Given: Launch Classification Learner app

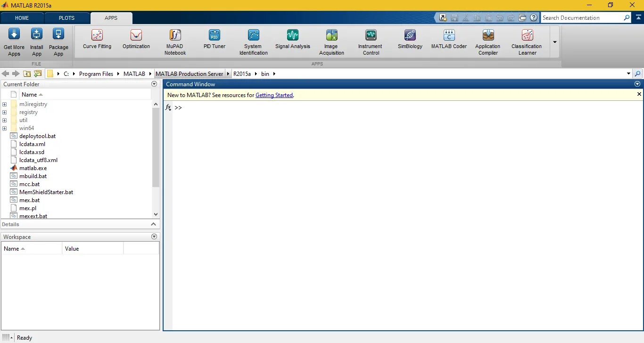Looking at the screenshot, I should click(527, 42).
